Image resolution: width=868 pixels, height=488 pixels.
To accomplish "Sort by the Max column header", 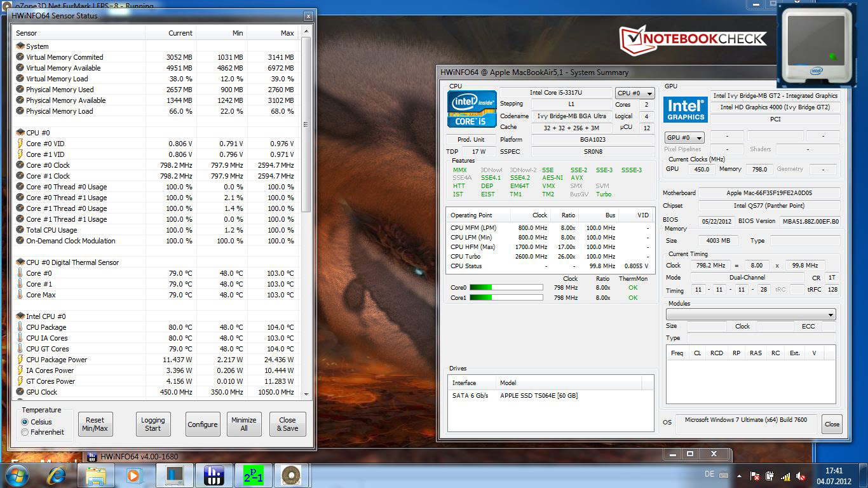I will [273, 33].
